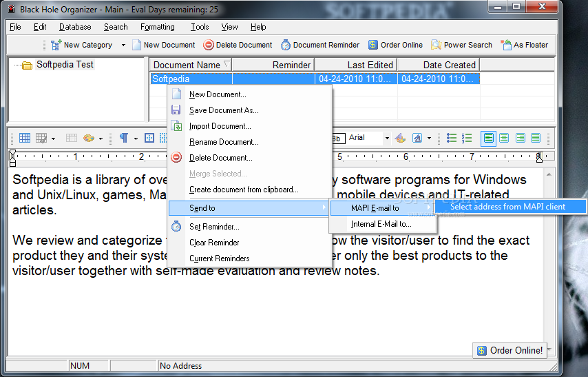Sort by the Document Name column header
The height and width of the screenshot is (377, 588).
[x=191, y=65]
